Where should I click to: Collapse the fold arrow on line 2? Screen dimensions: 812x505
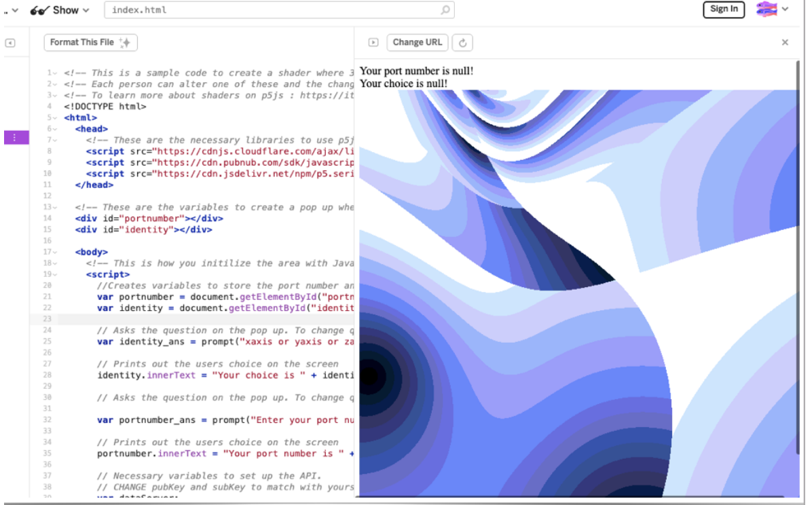point(55,84)
